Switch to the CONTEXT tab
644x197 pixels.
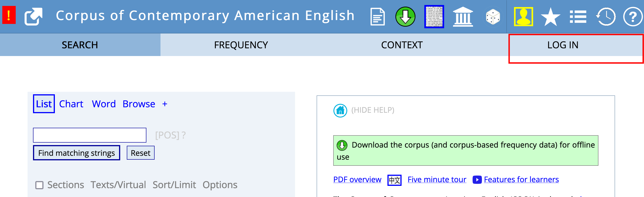(402, 45)
